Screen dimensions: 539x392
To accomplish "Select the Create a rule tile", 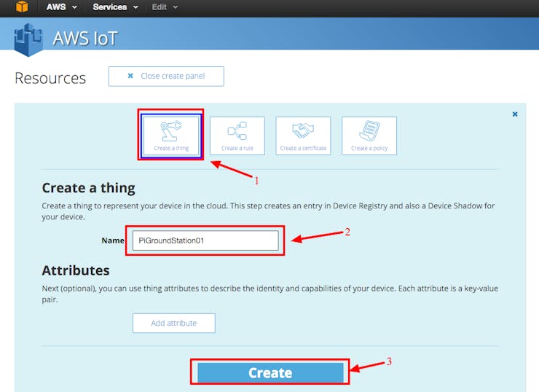I will (237, 136).
